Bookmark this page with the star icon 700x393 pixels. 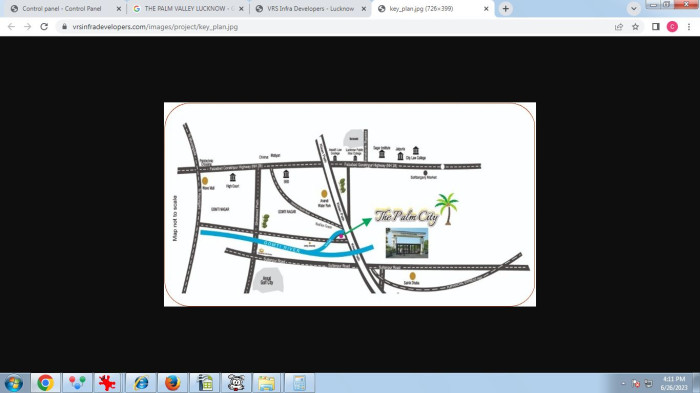coord(635,27)
